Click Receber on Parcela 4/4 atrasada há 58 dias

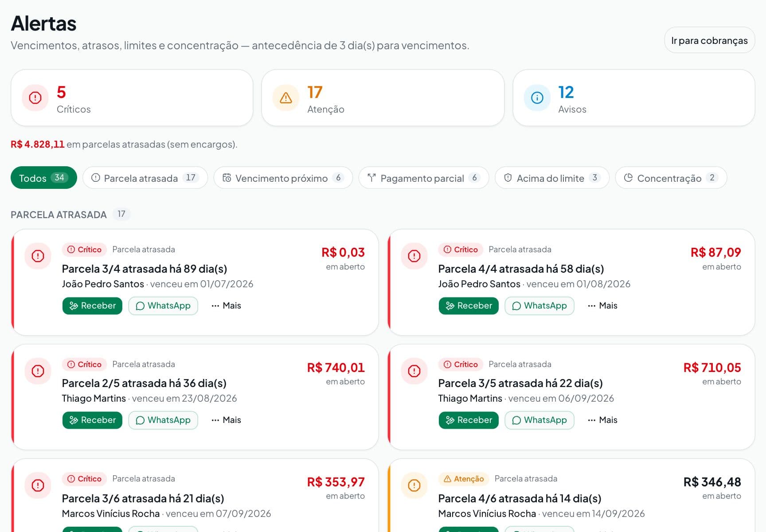pyautogui.click(x=469, y=305)
